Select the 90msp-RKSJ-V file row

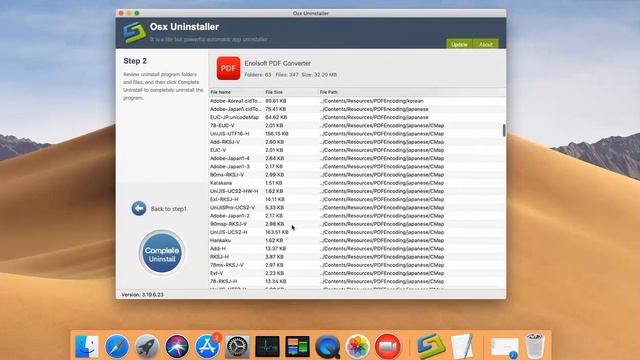pyautogui.click(x=357, y=224)
